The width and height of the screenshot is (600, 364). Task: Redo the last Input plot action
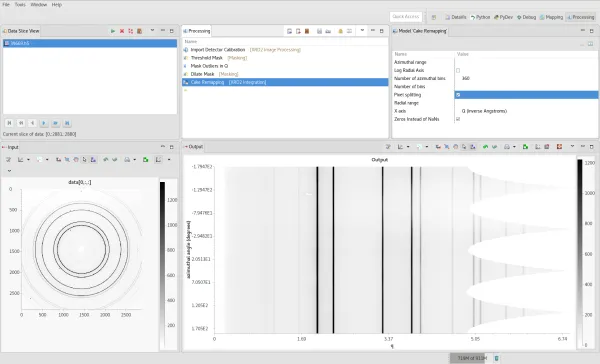114,160
